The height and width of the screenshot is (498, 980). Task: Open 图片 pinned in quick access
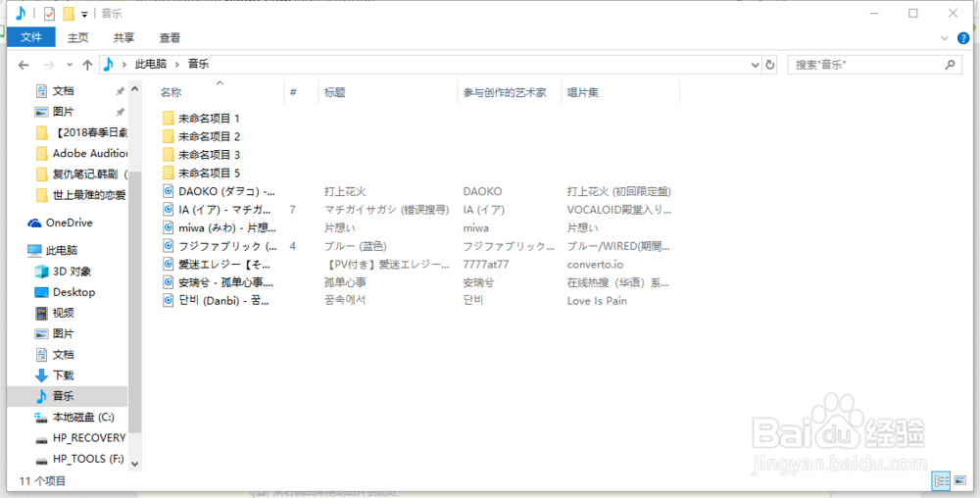(63, 112)
